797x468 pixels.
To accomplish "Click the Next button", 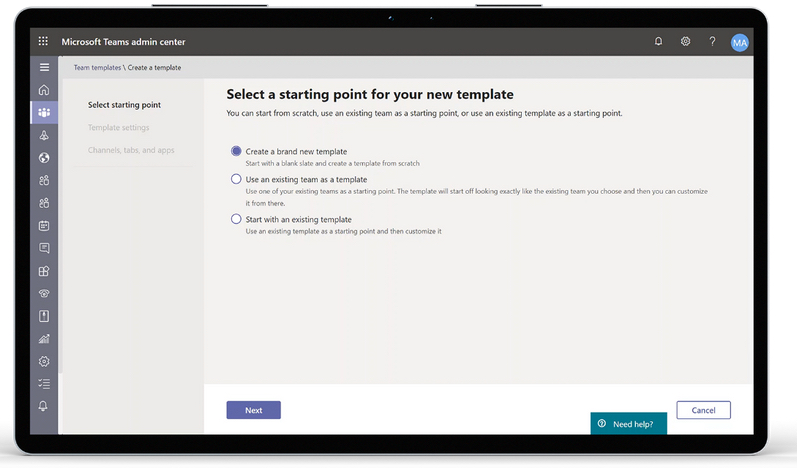I will tap(254, 410).
